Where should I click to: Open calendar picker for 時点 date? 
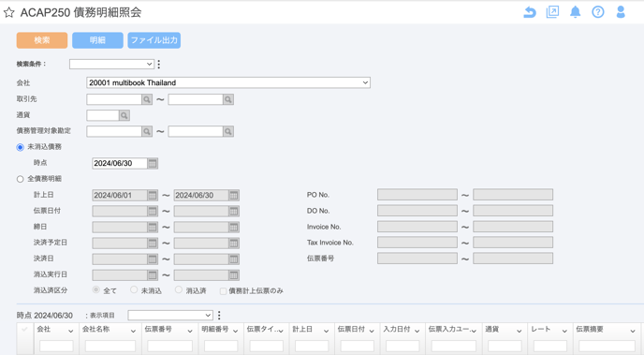pyautogui.click(x=153, y=163)
